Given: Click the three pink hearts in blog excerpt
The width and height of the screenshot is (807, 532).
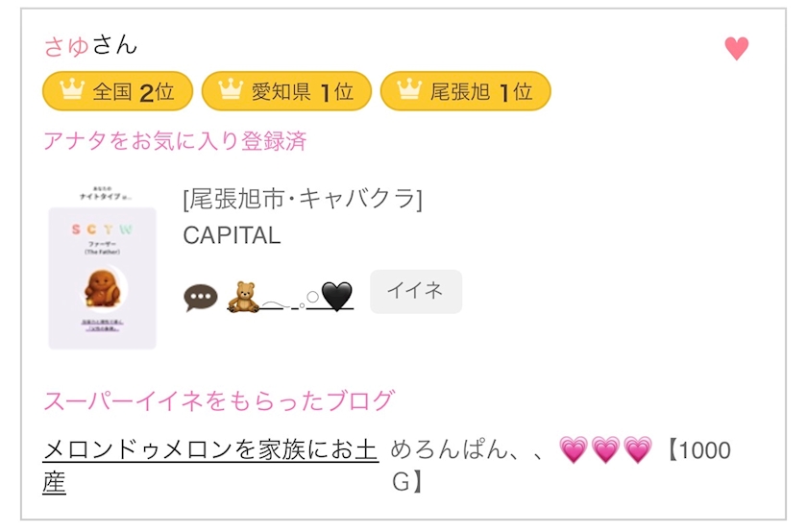Looking at the screenshot, I should [605, 449].
